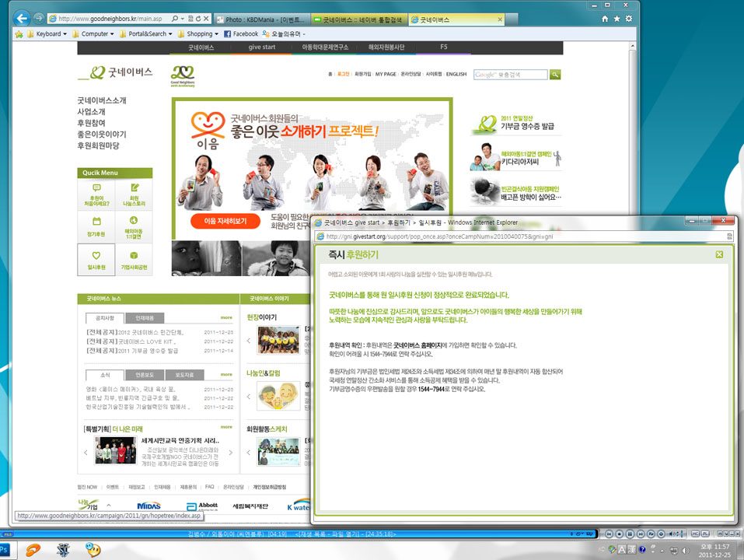Screen dimensions: 744x560
Task: Switch to the 네이버 통합검색 browser tab
Action: pyautogui.click(x=359, y=19)
